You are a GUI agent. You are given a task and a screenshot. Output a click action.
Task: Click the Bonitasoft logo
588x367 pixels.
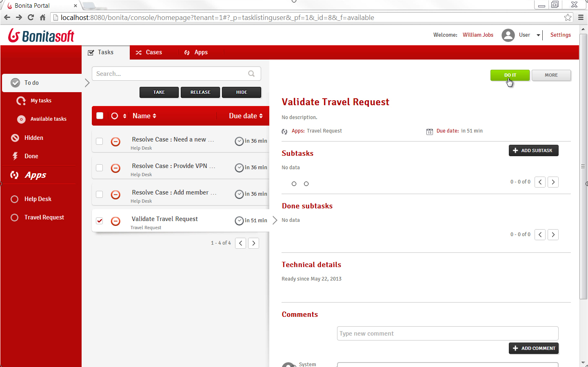pyautogui.click(x=41, y=36)
